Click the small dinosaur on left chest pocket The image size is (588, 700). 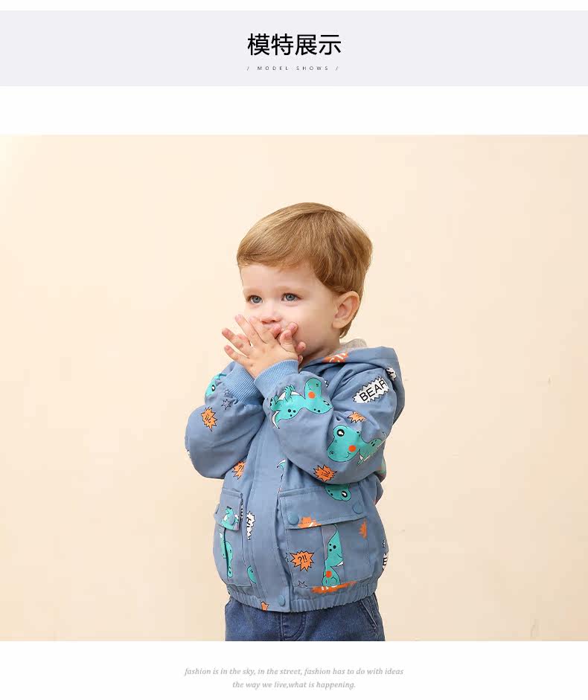(x=231, y=518)
